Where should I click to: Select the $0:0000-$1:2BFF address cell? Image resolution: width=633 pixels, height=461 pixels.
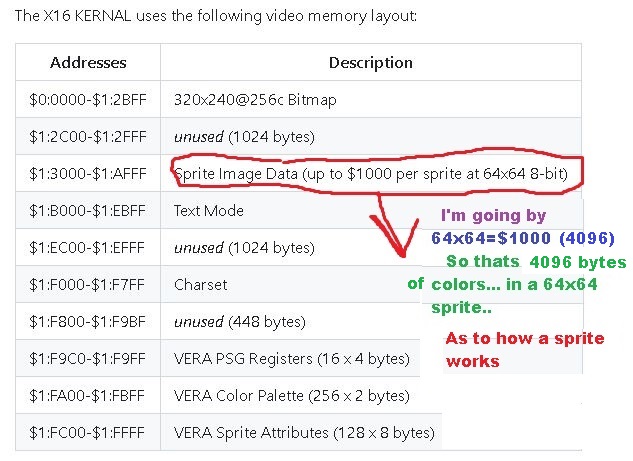[88, 100]
